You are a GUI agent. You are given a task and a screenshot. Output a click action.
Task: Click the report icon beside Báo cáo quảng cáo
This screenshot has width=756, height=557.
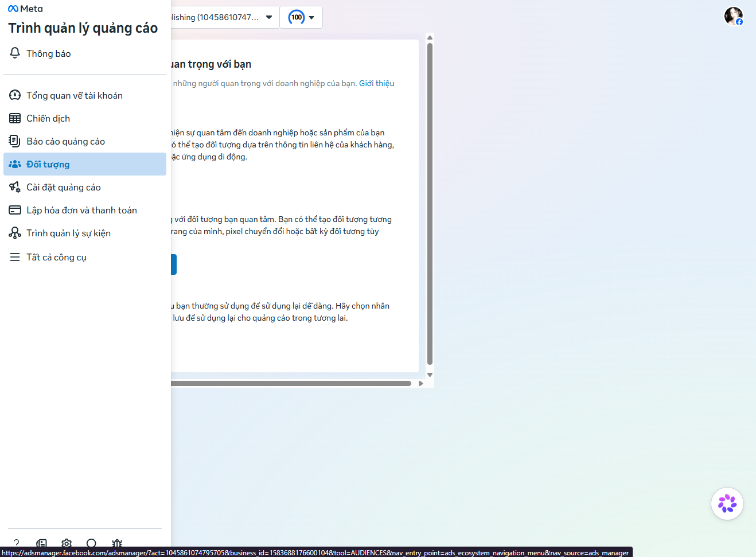15,141
